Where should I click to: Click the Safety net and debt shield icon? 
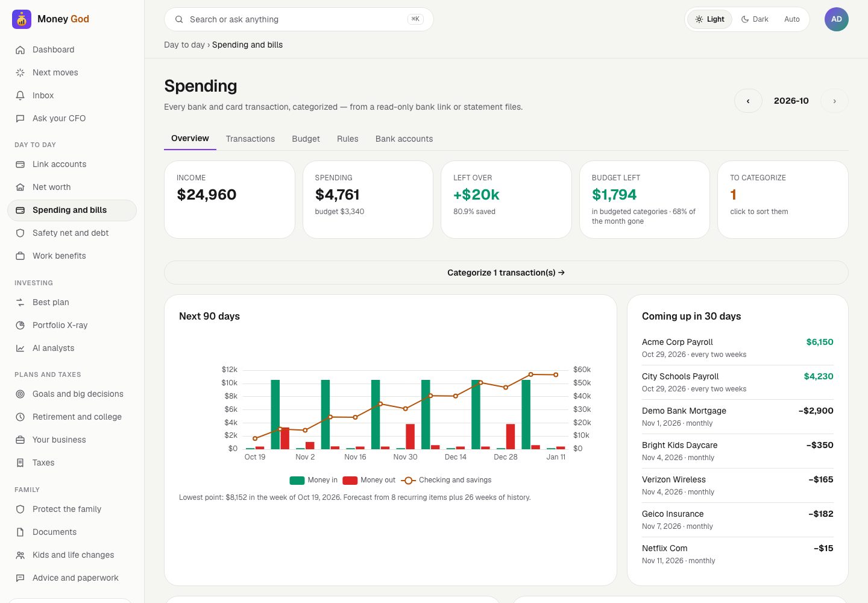pyautogui.click(x=20, y=233)
